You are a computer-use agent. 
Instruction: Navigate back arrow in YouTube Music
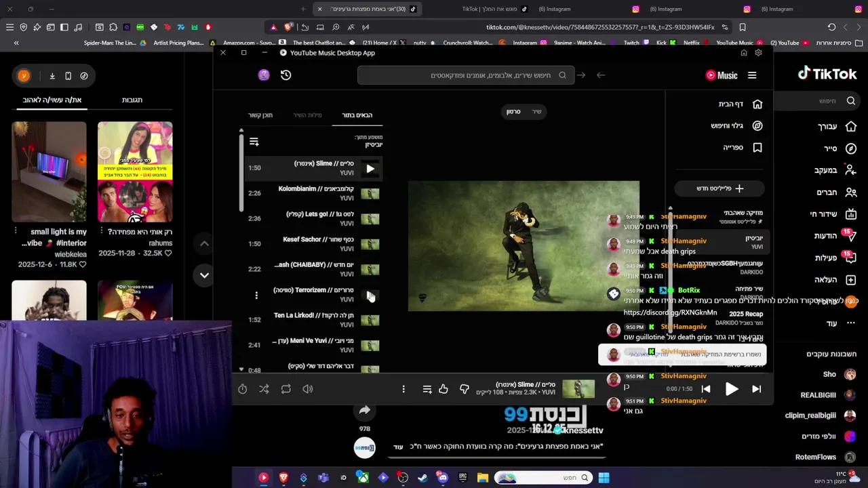click(x=601, y=75)
